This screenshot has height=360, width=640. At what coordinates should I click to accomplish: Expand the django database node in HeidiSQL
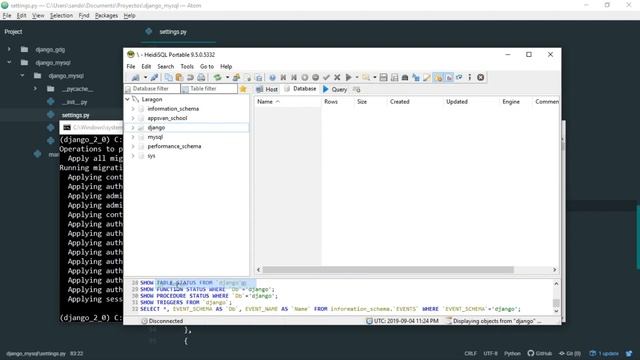click(133, 128)
